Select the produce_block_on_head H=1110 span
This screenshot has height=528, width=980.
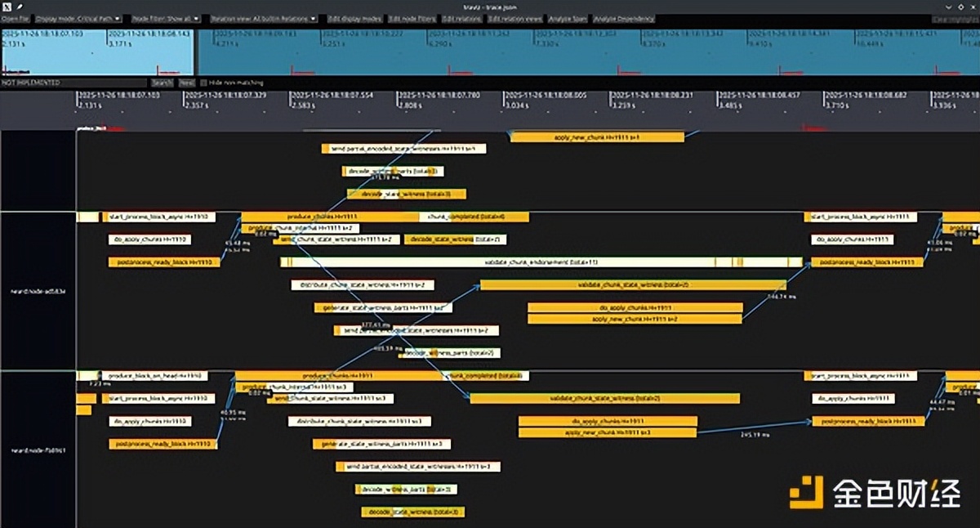click(154, 375)
